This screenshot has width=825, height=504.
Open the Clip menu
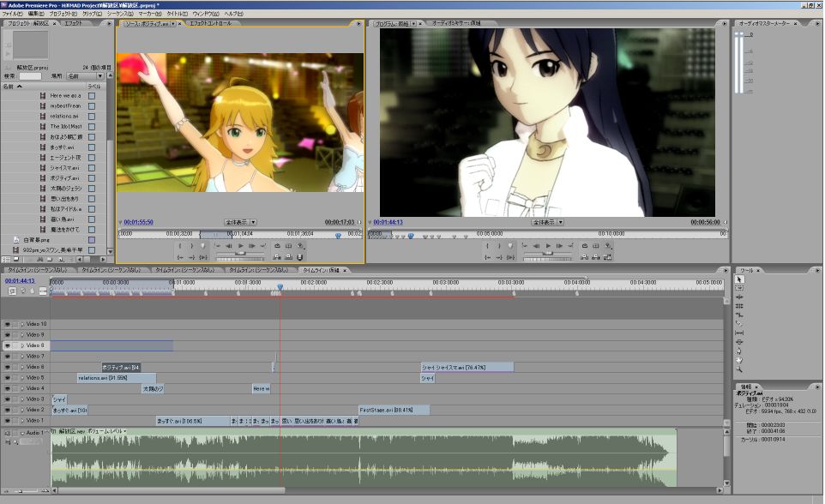pyautogui.click(x=93, y=14)
